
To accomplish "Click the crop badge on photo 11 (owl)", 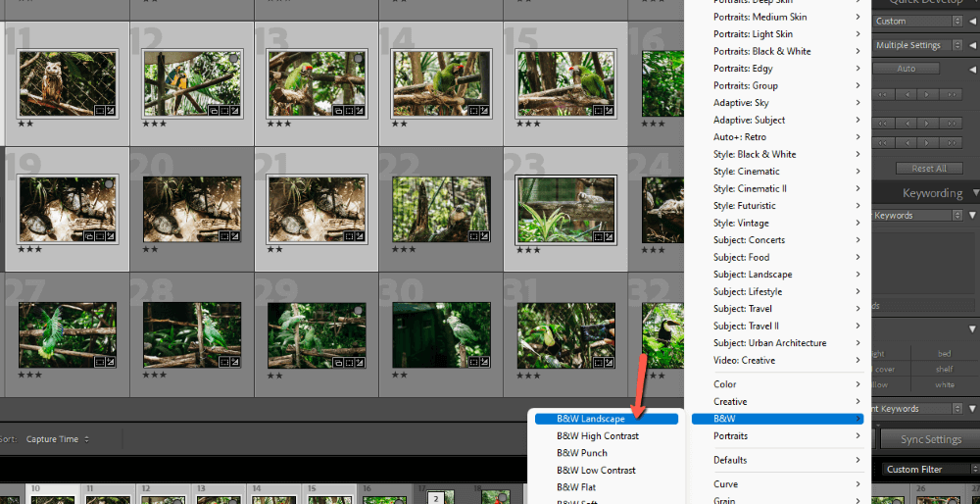I will tap(100, 111).
